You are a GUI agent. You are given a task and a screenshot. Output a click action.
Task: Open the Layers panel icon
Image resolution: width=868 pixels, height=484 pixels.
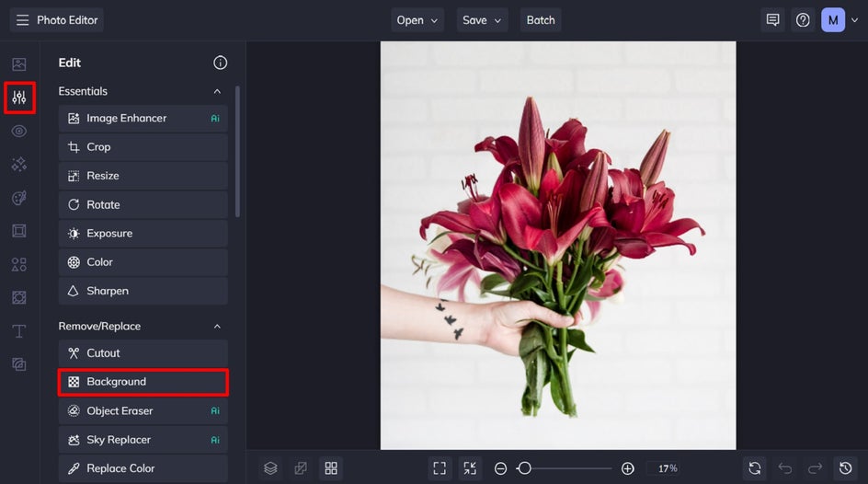pos(270,468)
